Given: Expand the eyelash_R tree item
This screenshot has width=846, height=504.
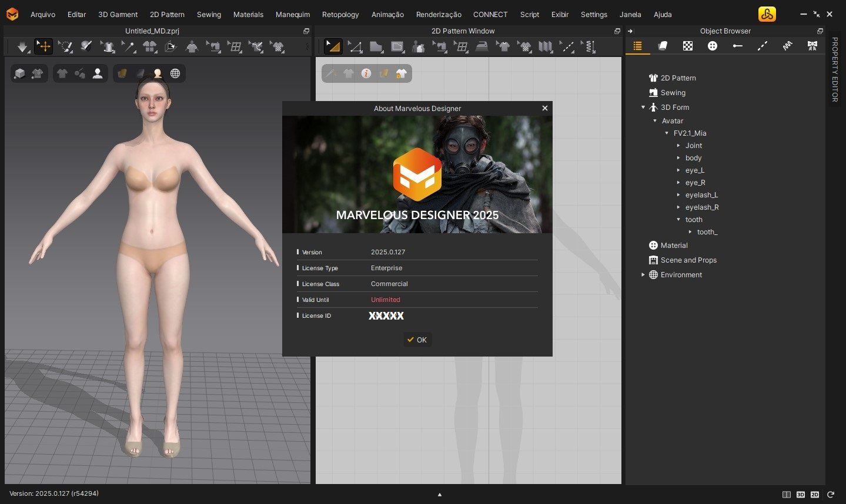Looking at the screenshot, I should tap(678, 207).
